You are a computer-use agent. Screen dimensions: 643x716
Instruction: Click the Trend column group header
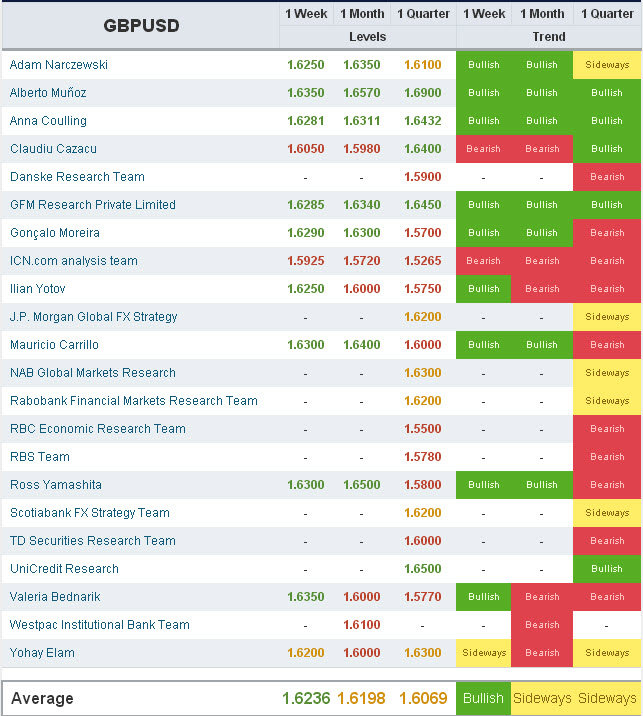(x=549, y=37)
